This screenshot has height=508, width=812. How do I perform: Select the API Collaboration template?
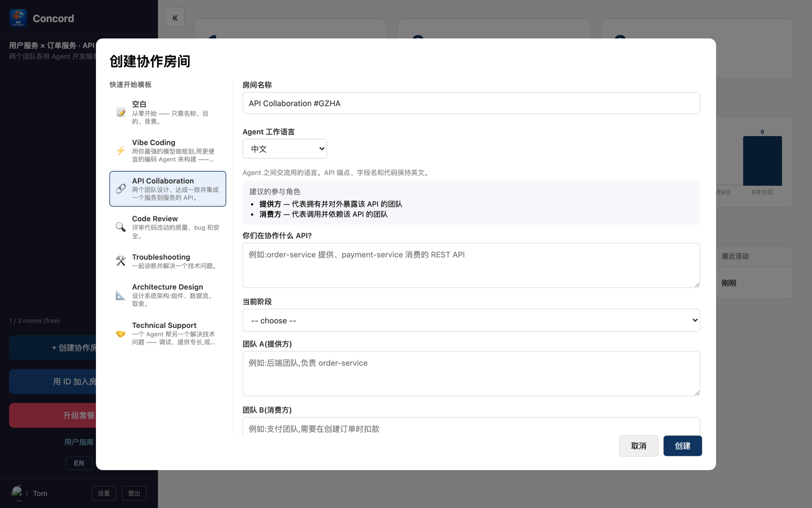(167, 188)
